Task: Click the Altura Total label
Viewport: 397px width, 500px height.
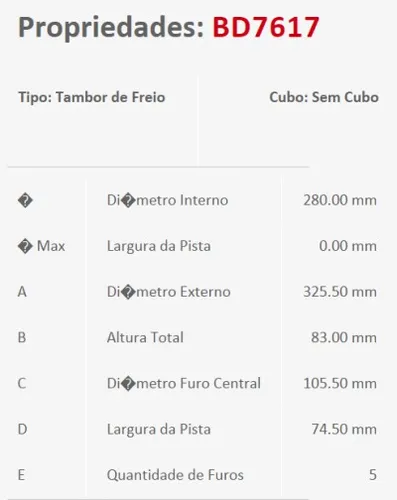Action: tap(145, 338)
